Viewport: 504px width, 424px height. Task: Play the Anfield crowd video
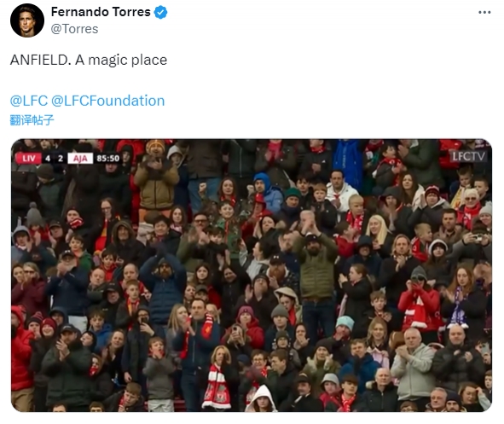click(x=252, y=276)
